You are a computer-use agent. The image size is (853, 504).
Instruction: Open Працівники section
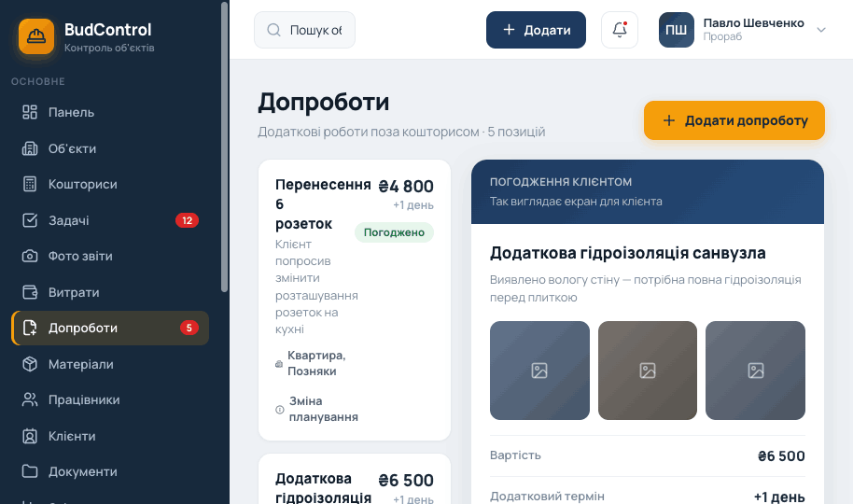point(110,399)
